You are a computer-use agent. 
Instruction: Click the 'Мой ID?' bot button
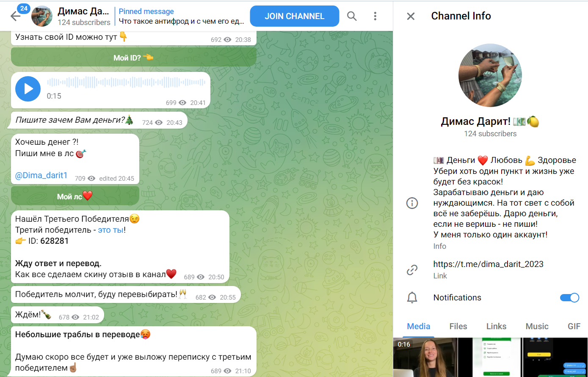[x=133, y=58]
